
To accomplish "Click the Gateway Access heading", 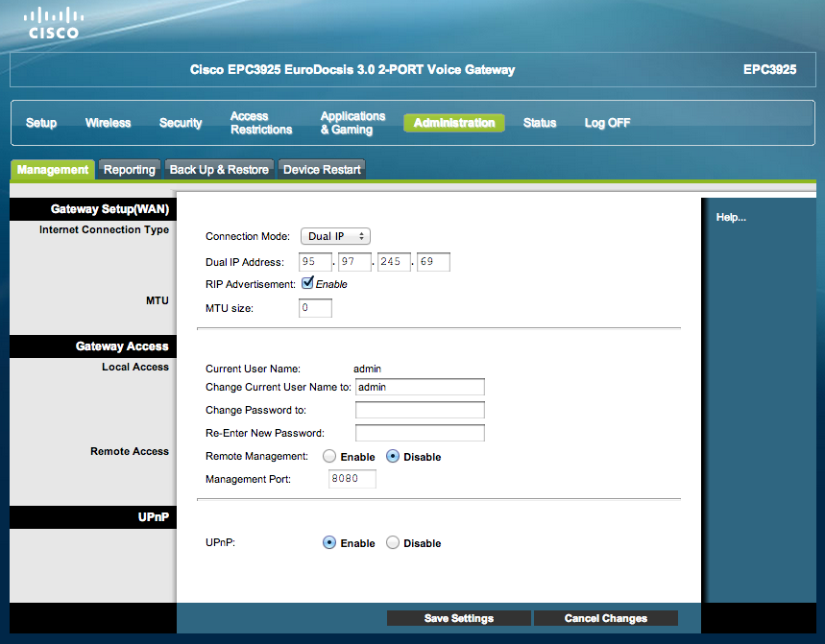I will pyautogui.click(x=122, y=346).
